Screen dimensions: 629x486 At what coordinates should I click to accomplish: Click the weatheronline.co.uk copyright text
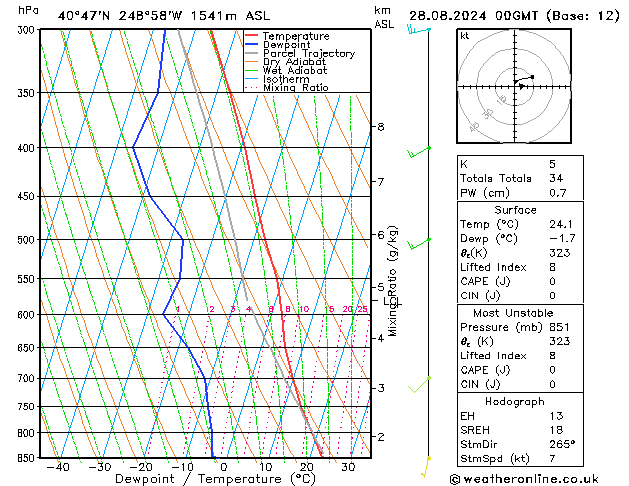tap(524, 479)
